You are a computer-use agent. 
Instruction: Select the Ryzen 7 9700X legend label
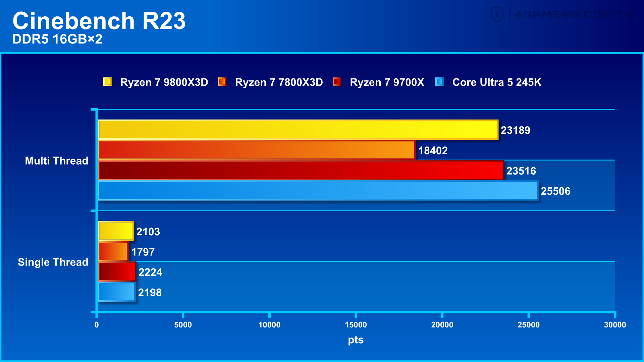point(387,82)
